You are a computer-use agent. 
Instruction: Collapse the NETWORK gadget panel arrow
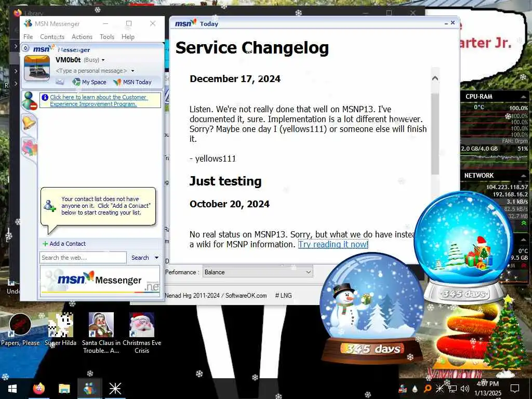point(523,176)
